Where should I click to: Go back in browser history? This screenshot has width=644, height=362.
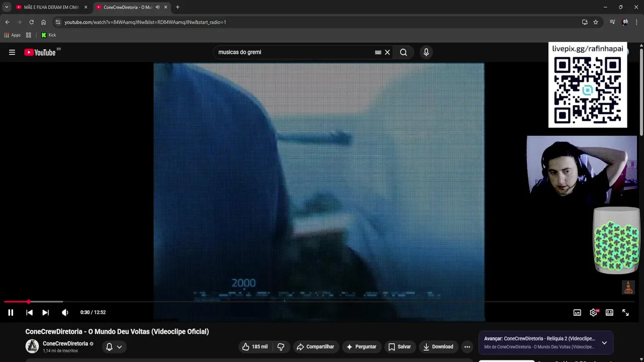(x=7, y=22)
